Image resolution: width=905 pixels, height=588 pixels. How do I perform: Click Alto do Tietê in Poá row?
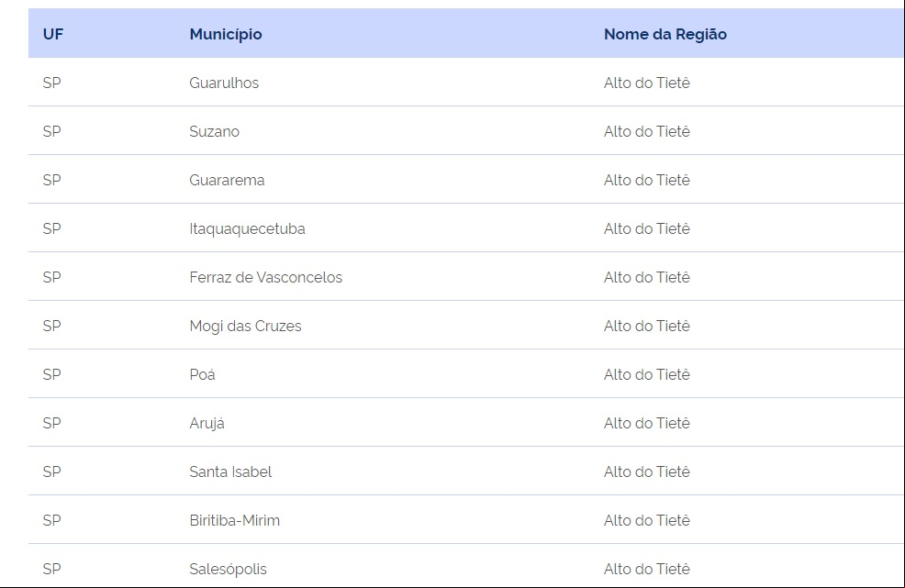coord(646,374)
